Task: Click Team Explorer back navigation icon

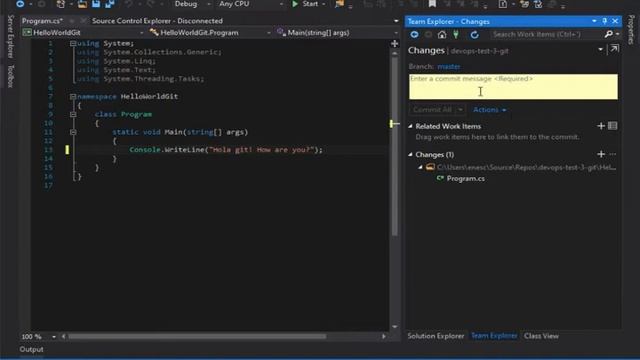Action: point(414,35)
